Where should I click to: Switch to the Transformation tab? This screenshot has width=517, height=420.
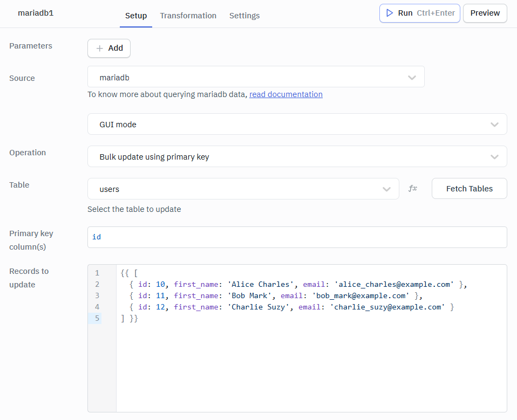click(188, 16)
